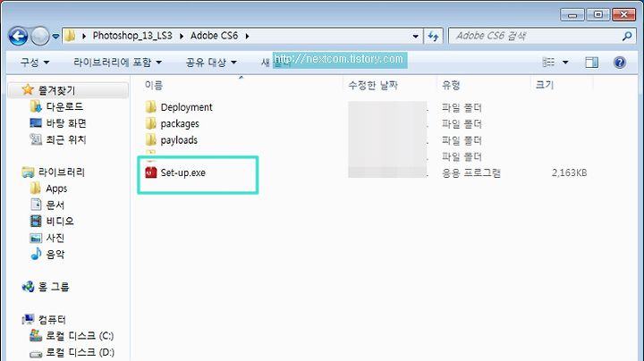Image resolution: width=644 pixels, height=361 pixels.
Task: Click Photoshop_13_LS3 in address path
Action: pos(132,36)
